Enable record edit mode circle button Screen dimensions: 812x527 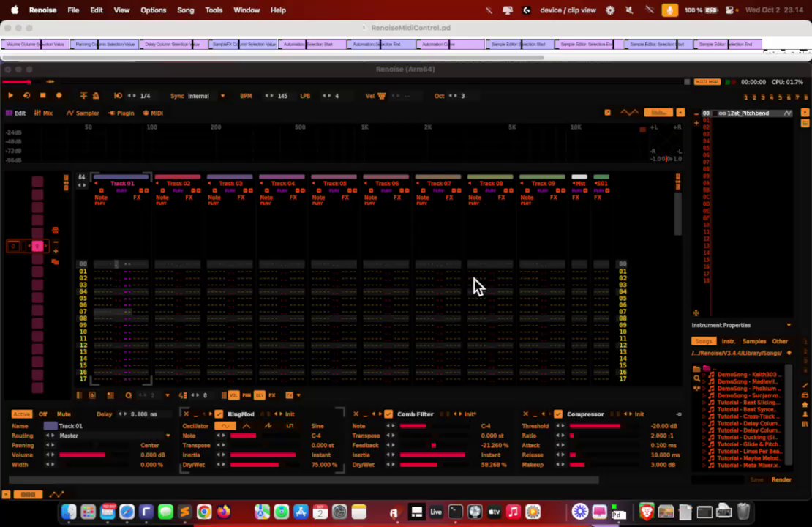tap(59, 95)
